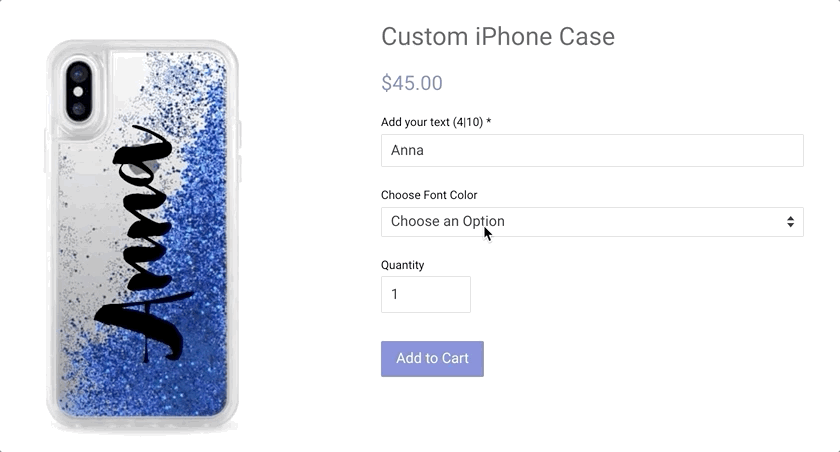Click the camera flash between the lenses
The width and height of the screenshot is (840, 452).
coord(79,91)
